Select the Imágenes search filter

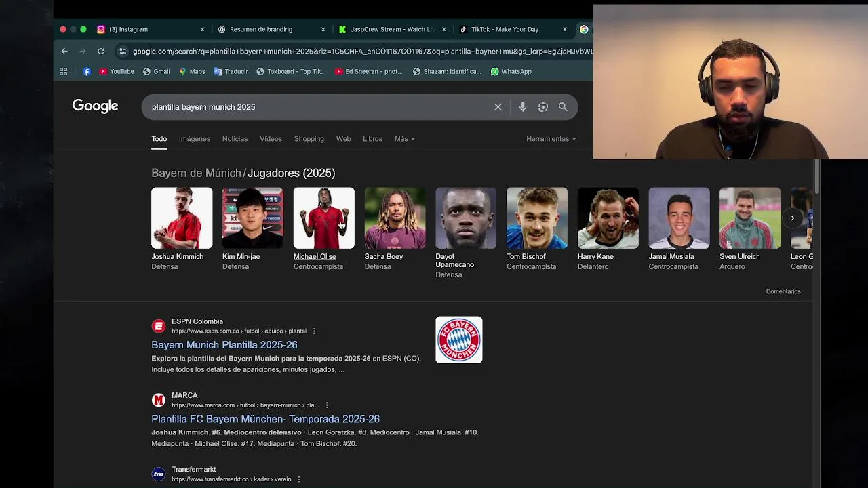pyautogui.click(x=195, y=139)
